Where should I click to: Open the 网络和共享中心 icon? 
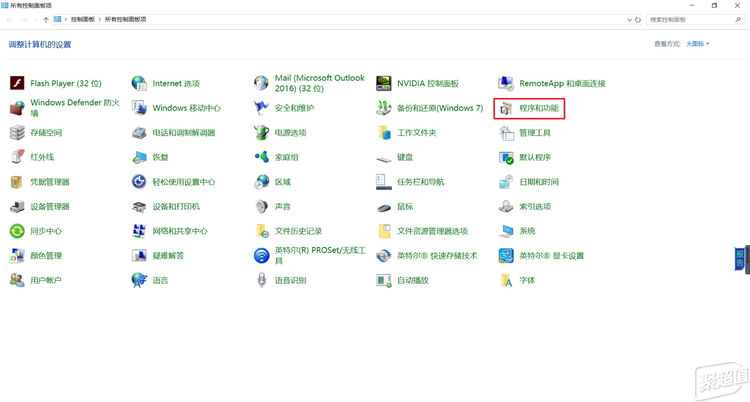coord(139,231)
